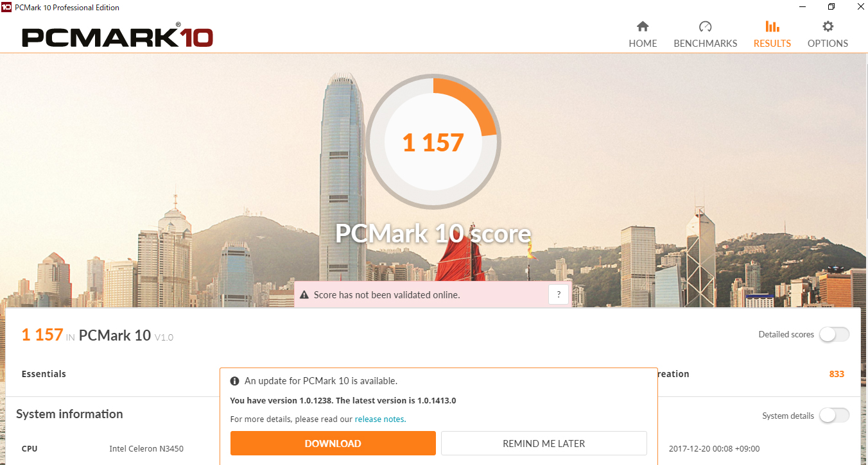
Task: Open the release notes link
Action: click(380, 419)
